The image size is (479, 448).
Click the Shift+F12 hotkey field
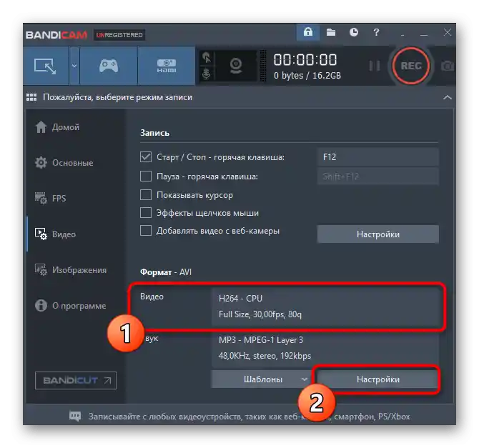coord(378,176)
